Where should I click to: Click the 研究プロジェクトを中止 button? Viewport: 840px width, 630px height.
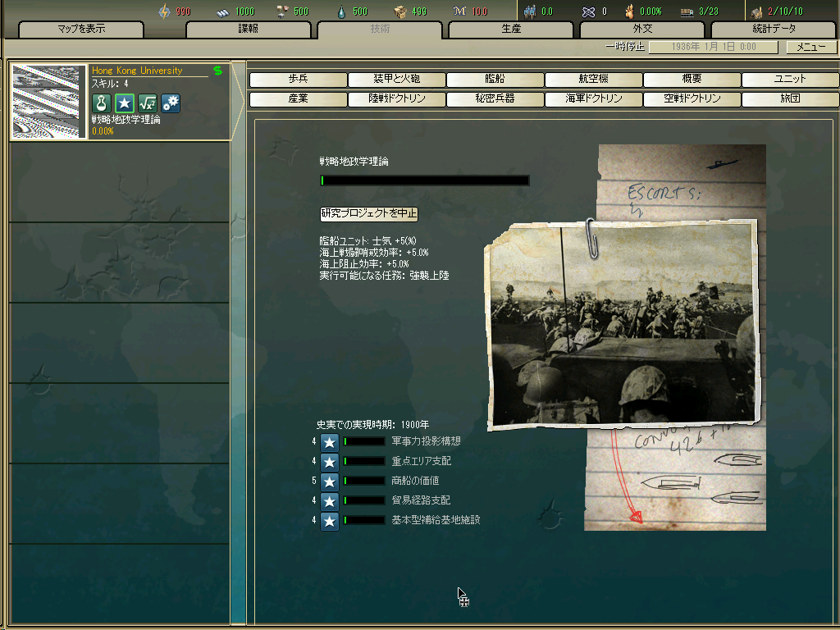click(x=368, y=214)
